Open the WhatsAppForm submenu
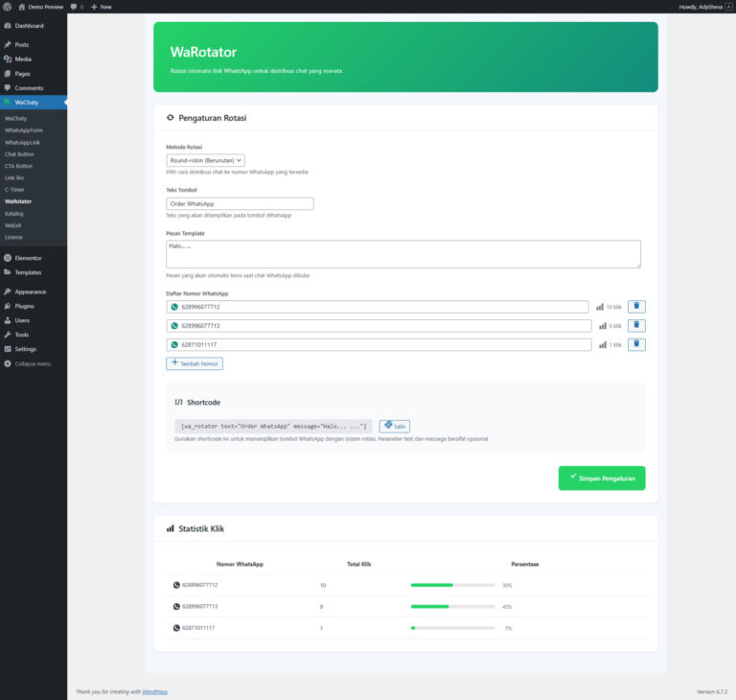736x700 pixels. [23, 130]
